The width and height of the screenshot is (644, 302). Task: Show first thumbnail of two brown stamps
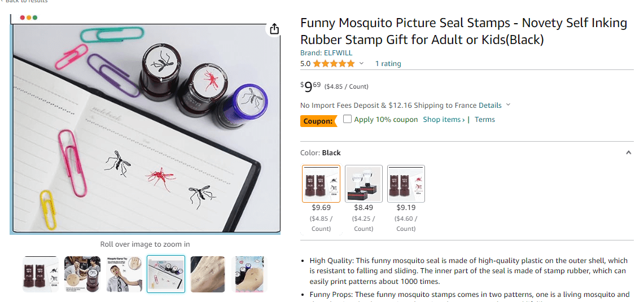tap(41, 274)
